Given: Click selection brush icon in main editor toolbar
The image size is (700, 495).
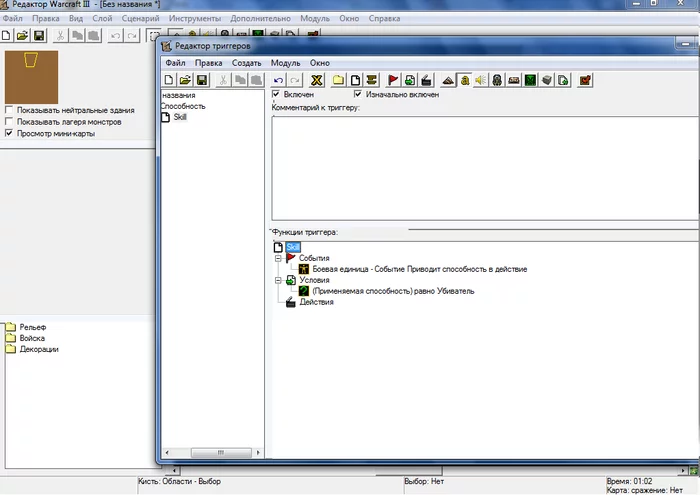Looking at the screenshot, I should [154, 35].
